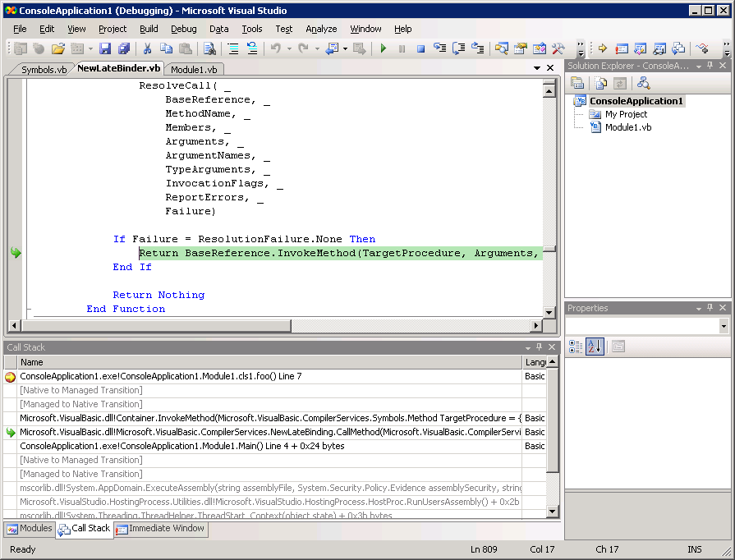Image resolution: width=735 pixels, height=560 pixels.
Task: Stop debugging with blue square icon
Action: click(420, 48)
